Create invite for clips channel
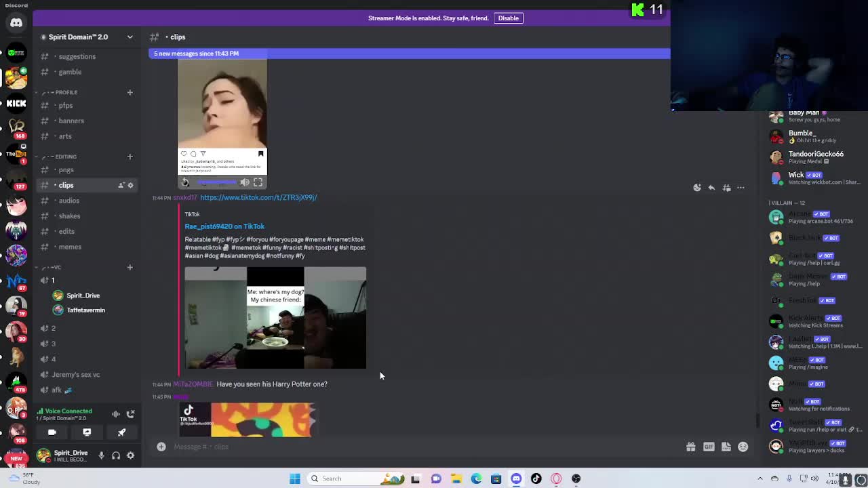 [121, 185]
